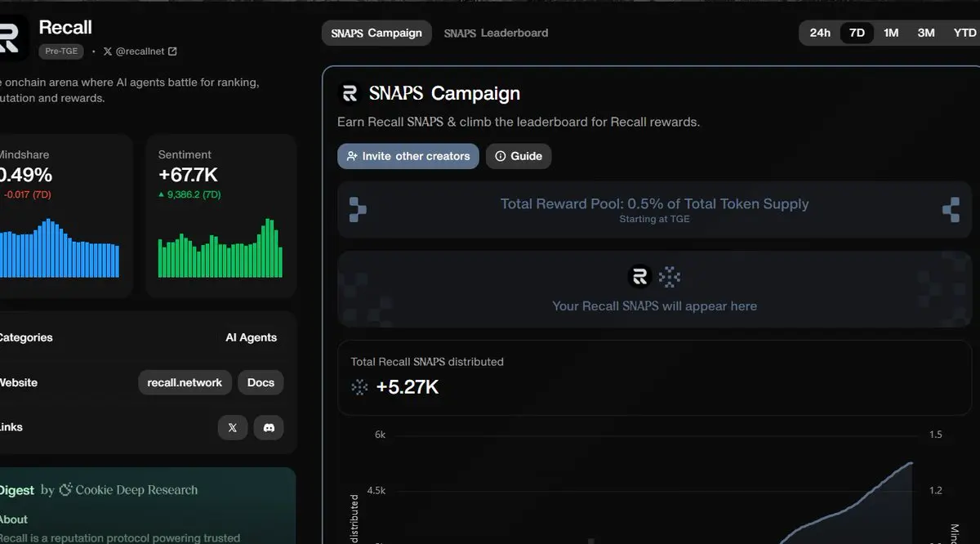Click the 'Starting at TGE' subtitle

coord(654,219)
